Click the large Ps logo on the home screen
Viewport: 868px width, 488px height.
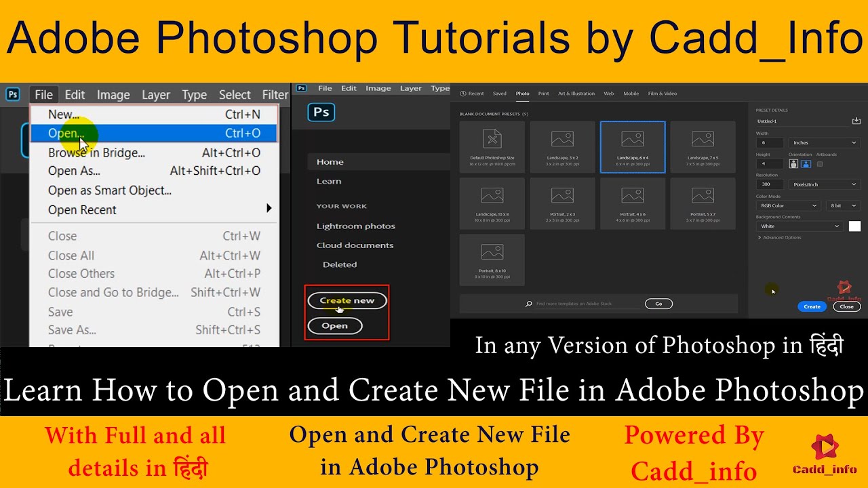point(321,112)
